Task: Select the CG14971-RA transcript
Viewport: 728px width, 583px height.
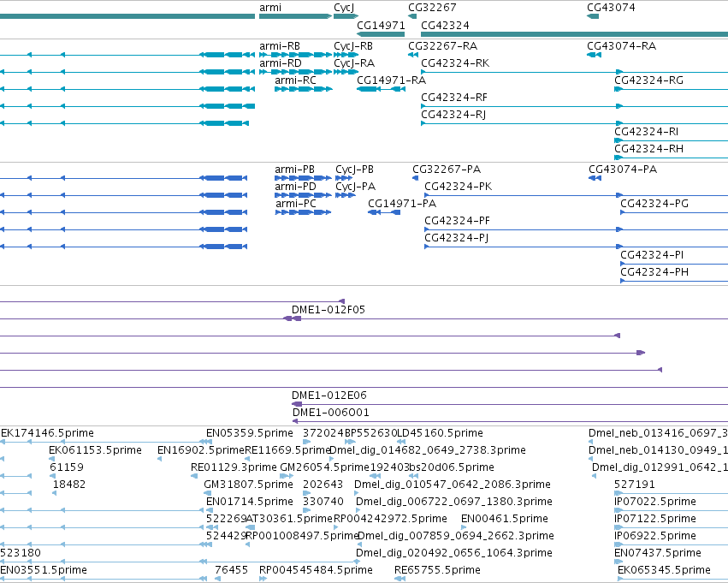Action: tap(381, 89)
